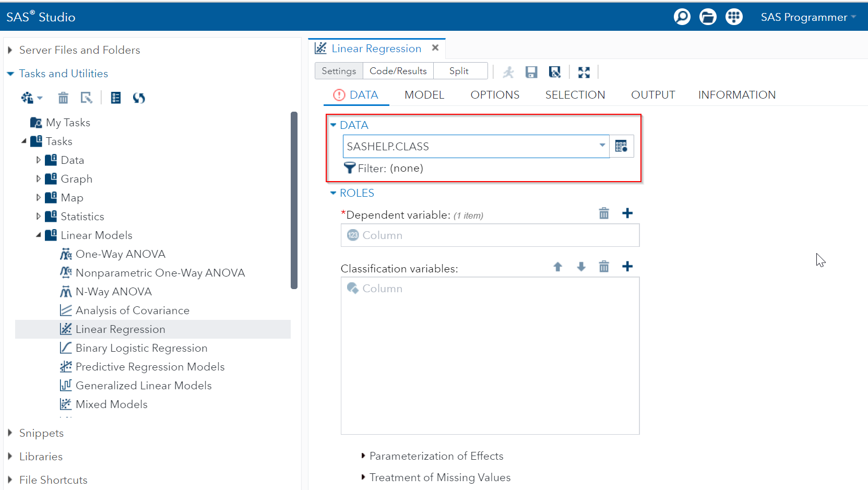Open the applications grid icon in header
The height and width of the screenshot is (490, 868).
(734, 17)
